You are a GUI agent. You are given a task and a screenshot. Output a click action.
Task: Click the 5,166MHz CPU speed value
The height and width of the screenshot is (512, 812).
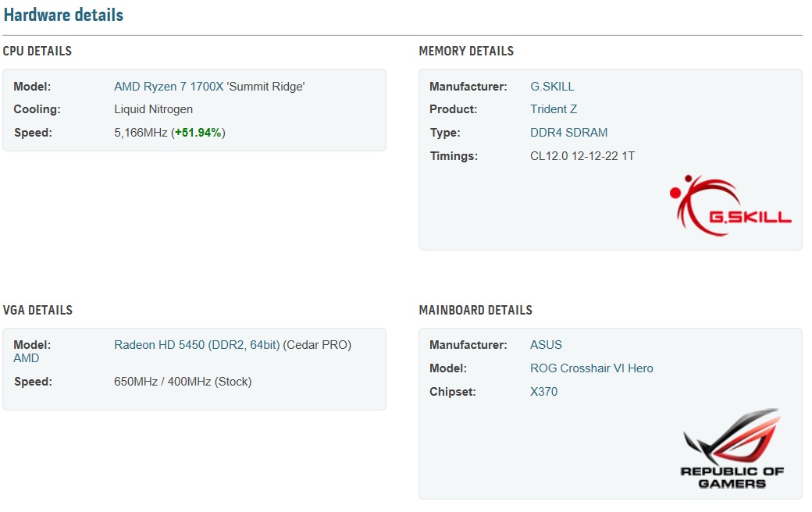click(141, 133)
